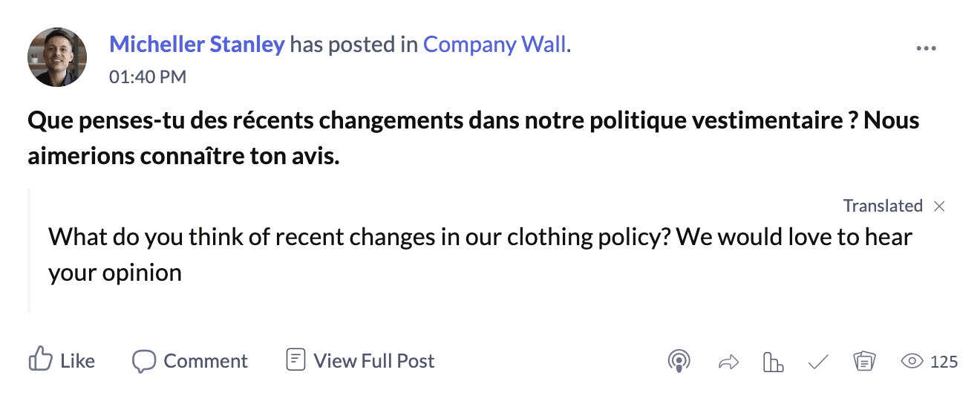The height and width of the screenshot is (410, 980).
Task: Share the post using the arrow icon
Action: point(729,362)
